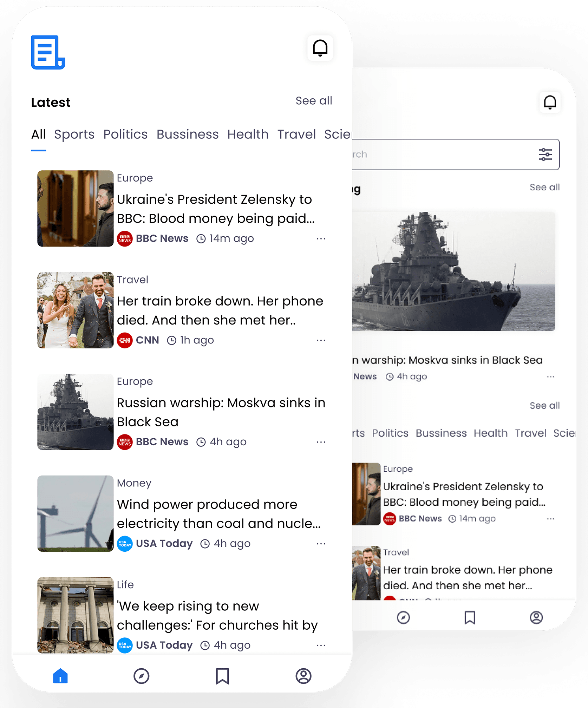Click See all next to Latest
The width and height of the screenshot is (588, 708).
(314, 101)
